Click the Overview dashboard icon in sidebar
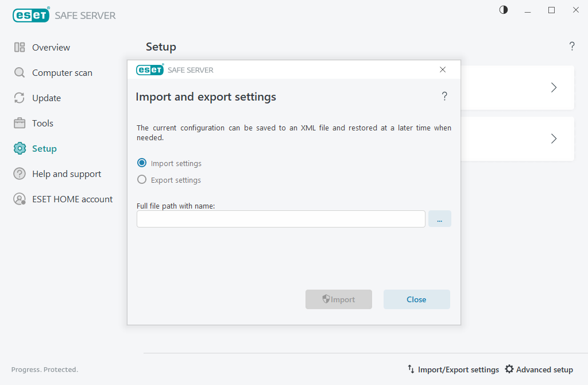Screen dimensions: 588x385 pos(20,47)
